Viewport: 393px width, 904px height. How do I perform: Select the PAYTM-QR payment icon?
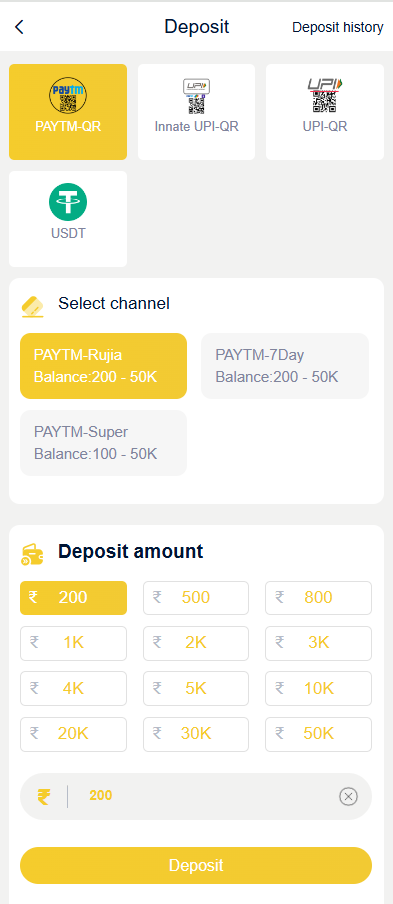(x=68, y=97)
